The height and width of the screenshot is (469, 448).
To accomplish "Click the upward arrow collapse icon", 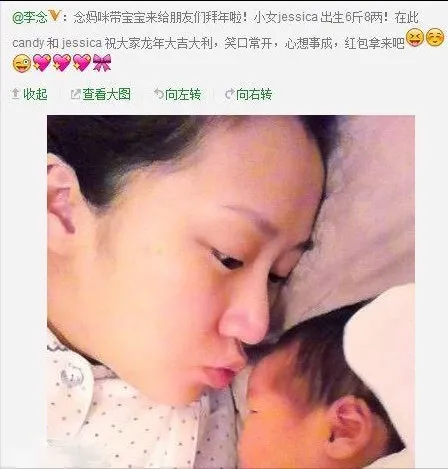I will point(15,94).
